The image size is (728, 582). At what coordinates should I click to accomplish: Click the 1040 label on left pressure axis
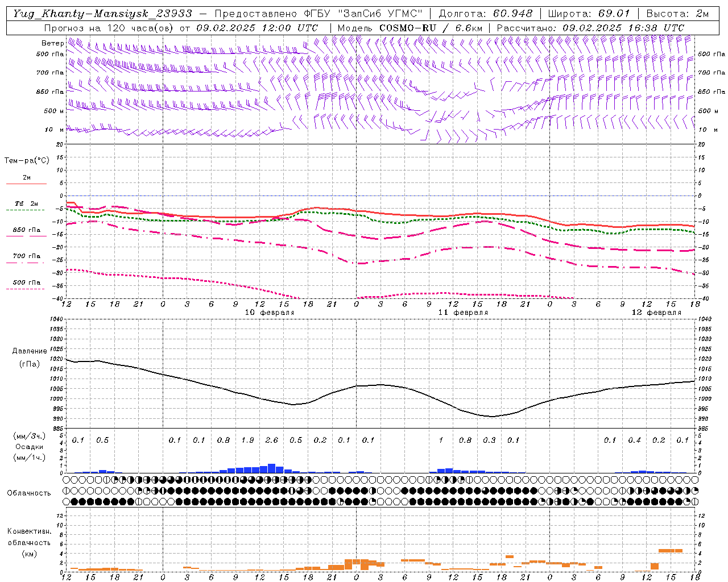(55, 319)
